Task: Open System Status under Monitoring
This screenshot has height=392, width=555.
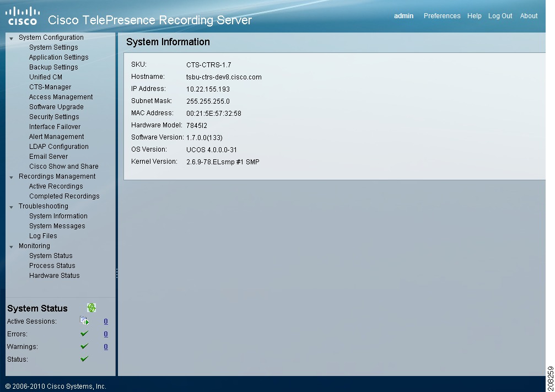Action: pos(51,255)
